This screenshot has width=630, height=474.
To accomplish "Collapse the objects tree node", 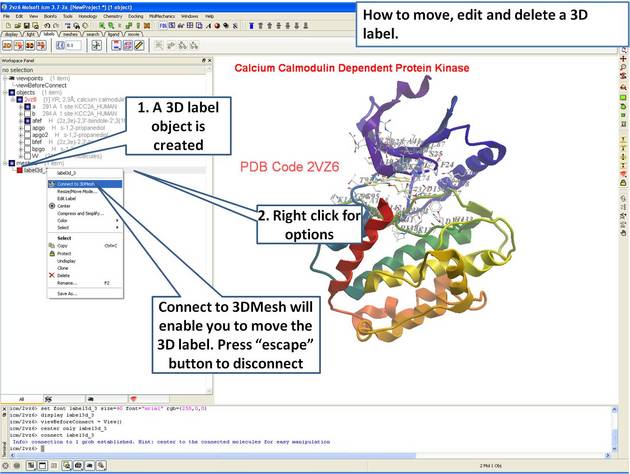I will click(5, 93).
